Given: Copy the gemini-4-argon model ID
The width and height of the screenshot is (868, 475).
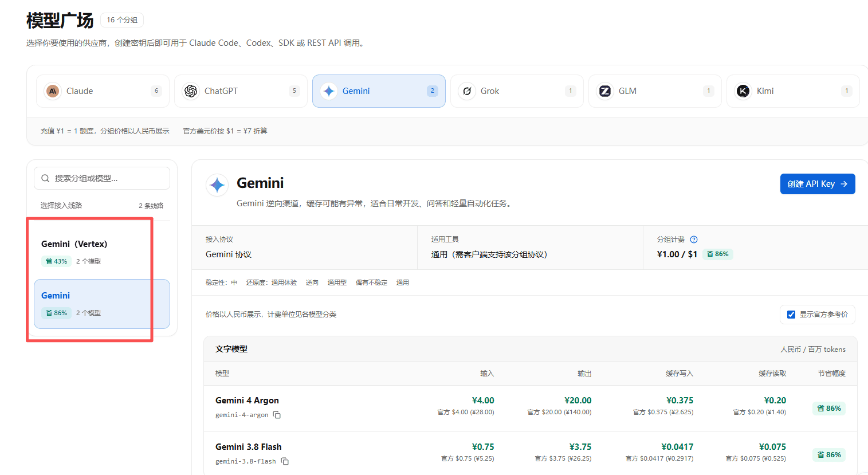Looking at the screenshot, I should (x=277, y=415).
